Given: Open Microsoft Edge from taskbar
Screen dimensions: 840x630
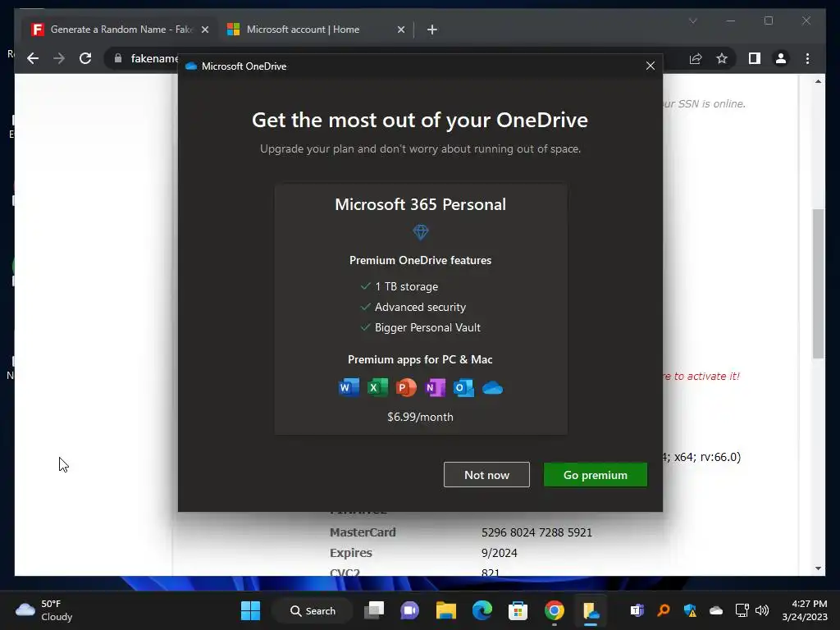Looking at the screenshot, I should coord(482,610).
